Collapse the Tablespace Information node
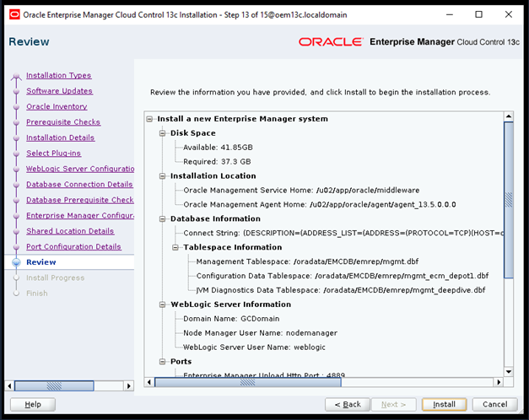The width and height of the screenshot is (529, 420). [x=175, y=247]
